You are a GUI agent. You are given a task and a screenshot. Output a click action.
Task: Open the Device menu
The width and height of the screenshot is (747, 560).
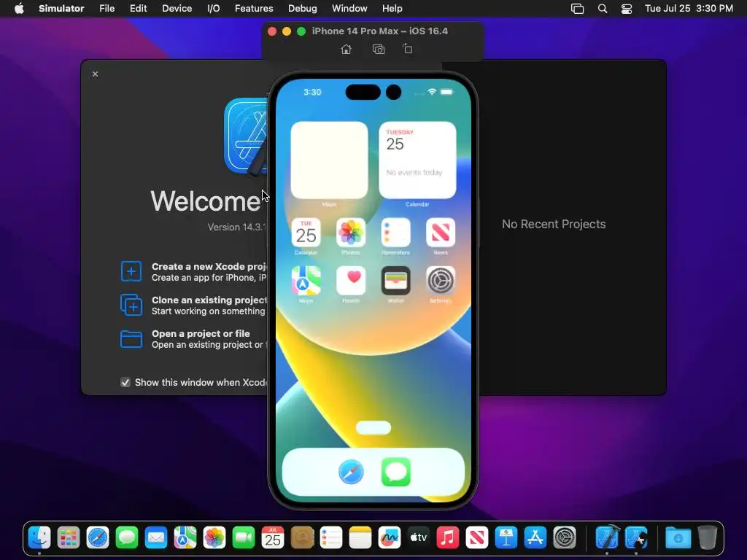pos(177,9)
